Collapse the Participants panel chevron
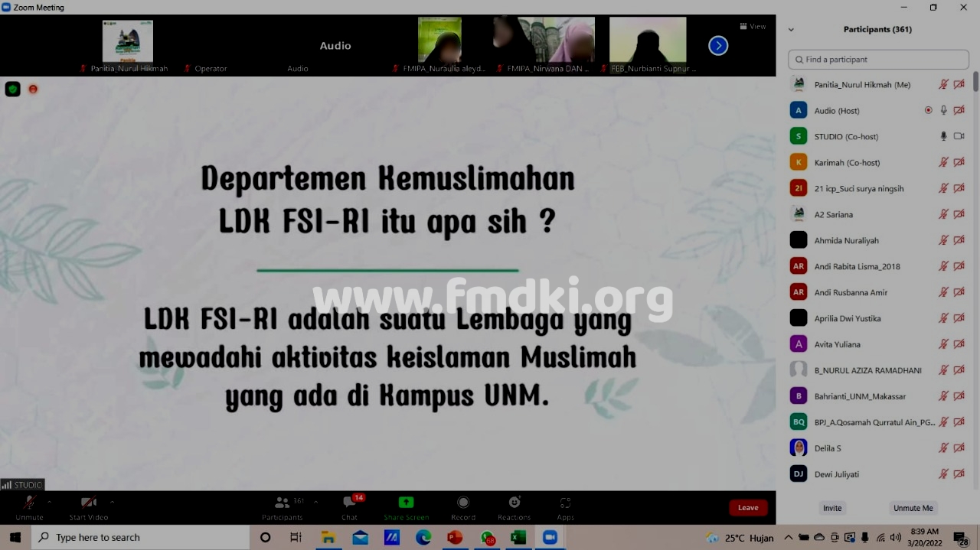 (791, 30)
